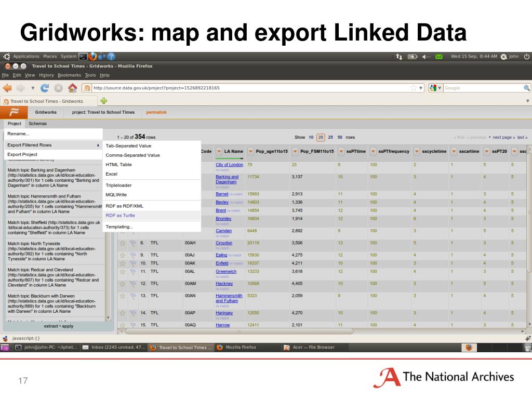Open the Pop_FSM11to15 column menu arrow
The width and height of the screenshot is (532, 399).
point(295,151)
